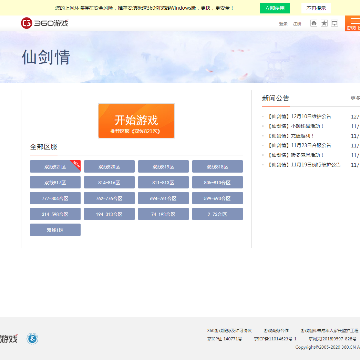Click the 登录 login link in header
Viewport: 360px width, 360px height.
(283, 24)
